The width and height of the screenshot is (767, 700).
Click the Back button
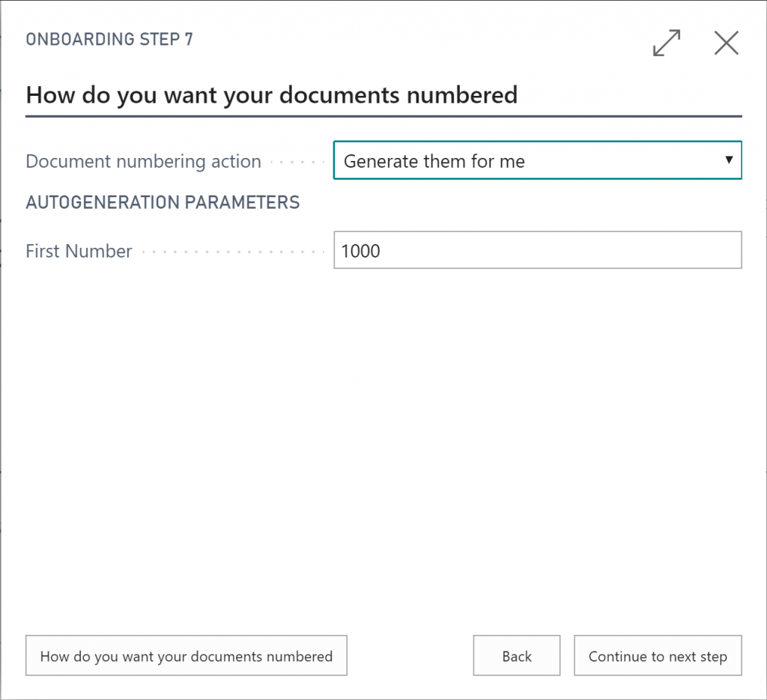coord(517,656)
